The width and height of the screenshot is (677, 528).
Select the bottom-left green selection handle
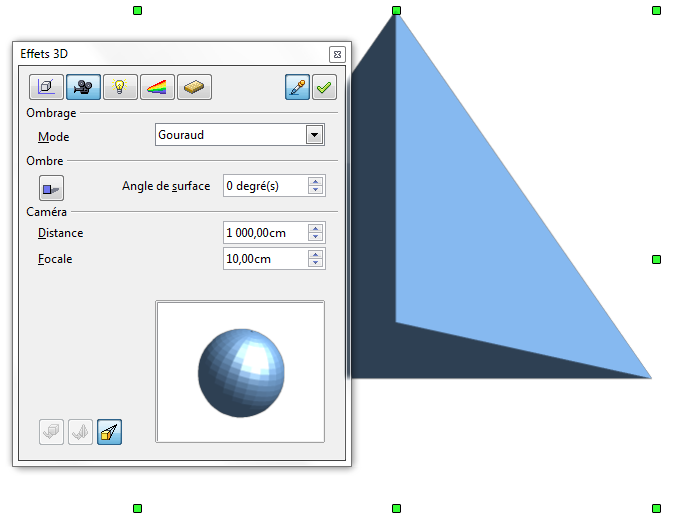pos(137,508)
